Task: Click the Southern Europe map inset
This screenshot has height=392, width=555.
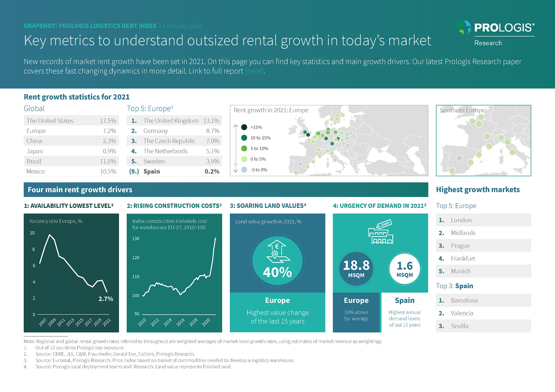Action: (x=483, y=141)
